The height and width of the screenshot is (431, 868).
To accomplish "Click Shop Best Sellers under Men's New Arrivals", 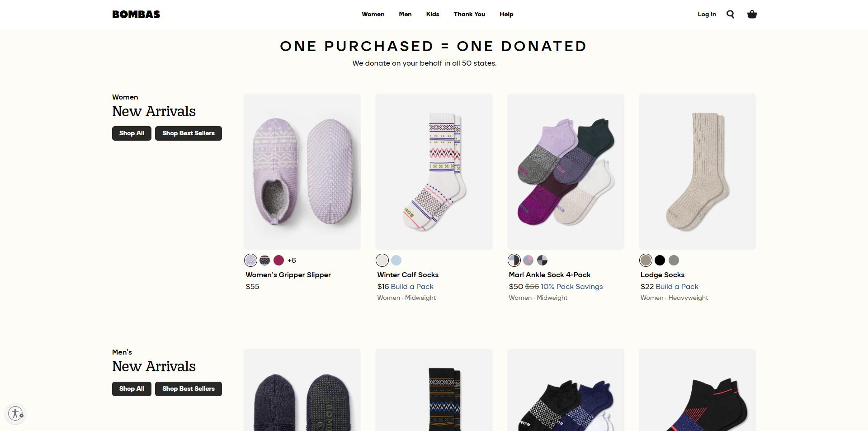I will [x=188, y=389].
